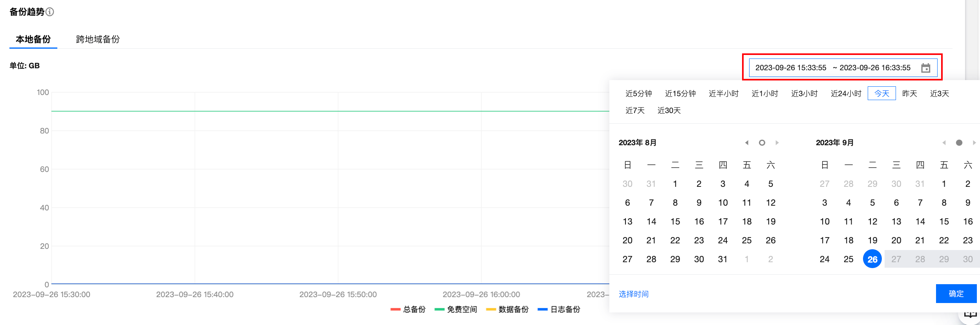Select the 本地备份 tab
Image resolution: width=980 pixels, height=325 pixels.
pos(33,39)
